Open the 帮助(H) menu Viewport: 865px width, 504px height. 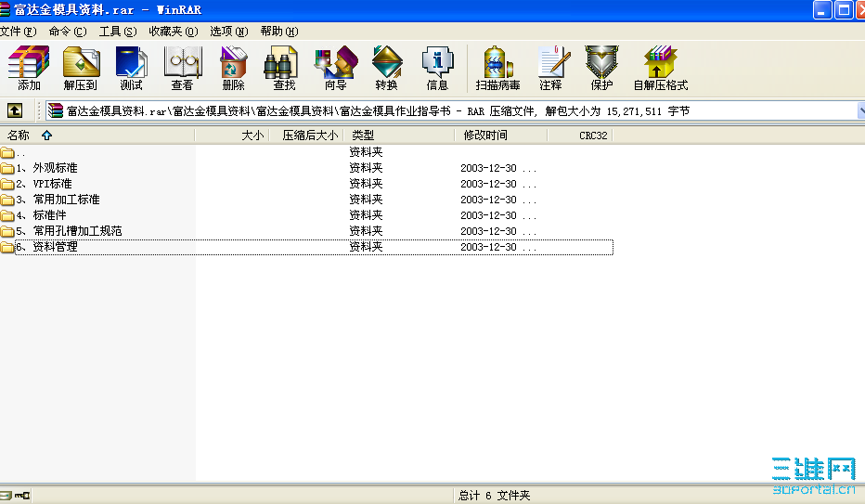[279, 32]
